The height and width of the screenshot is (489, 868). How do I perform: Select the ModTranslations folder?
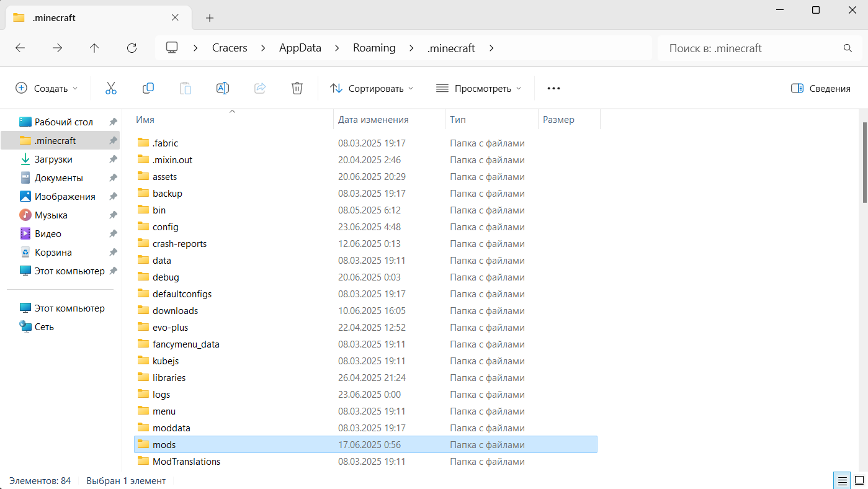pos(365,461)
